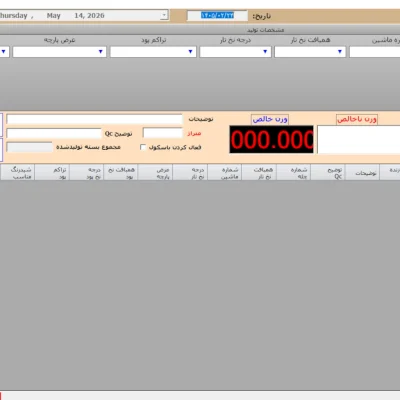This screenshot has width=400, height=400.
Task: Select the 'متراژ' input box
Action: (x=163, y=133)
